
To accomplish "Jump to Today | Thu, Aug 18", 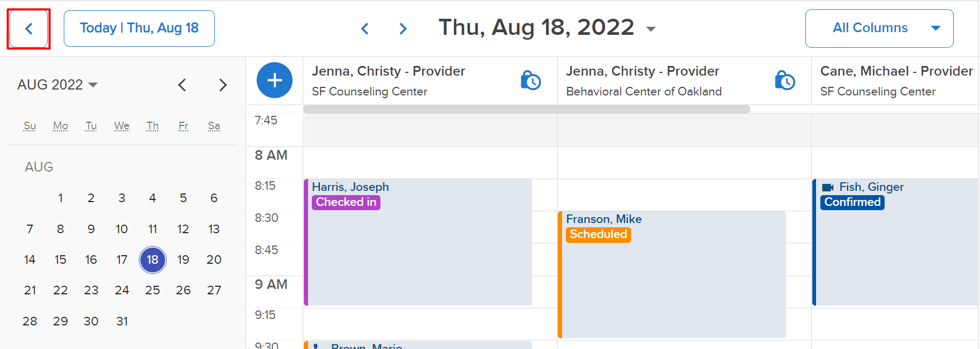I will 139,28.
